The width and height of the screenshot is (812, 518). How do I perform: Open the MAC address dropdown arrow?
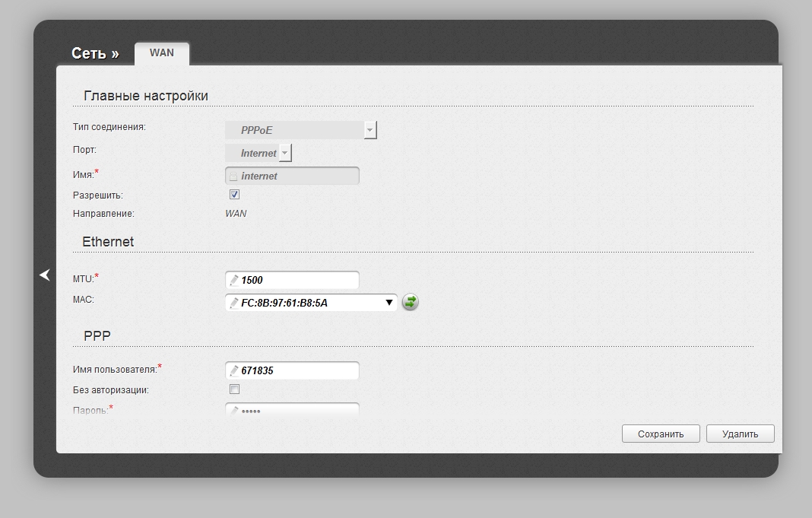tap(389, 303)
